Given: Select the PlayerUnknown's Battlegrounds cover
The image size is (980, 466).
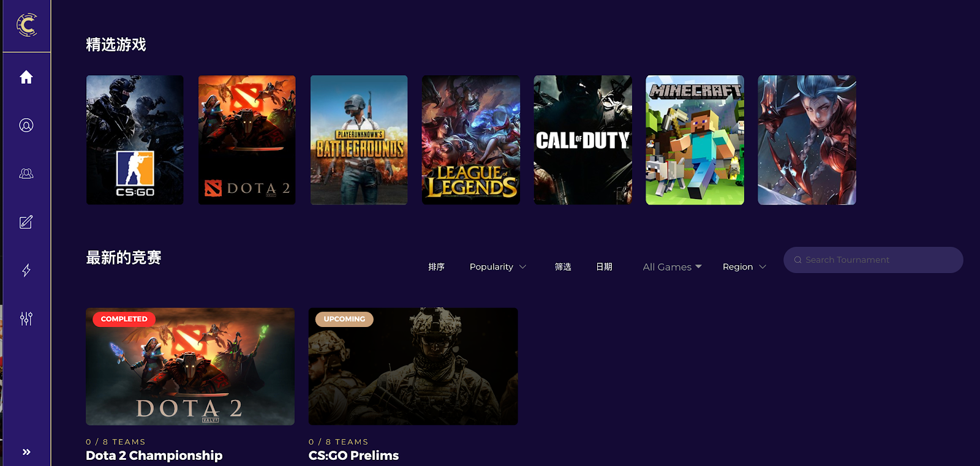Looking at the screenshot, I should tap(359, 140).
